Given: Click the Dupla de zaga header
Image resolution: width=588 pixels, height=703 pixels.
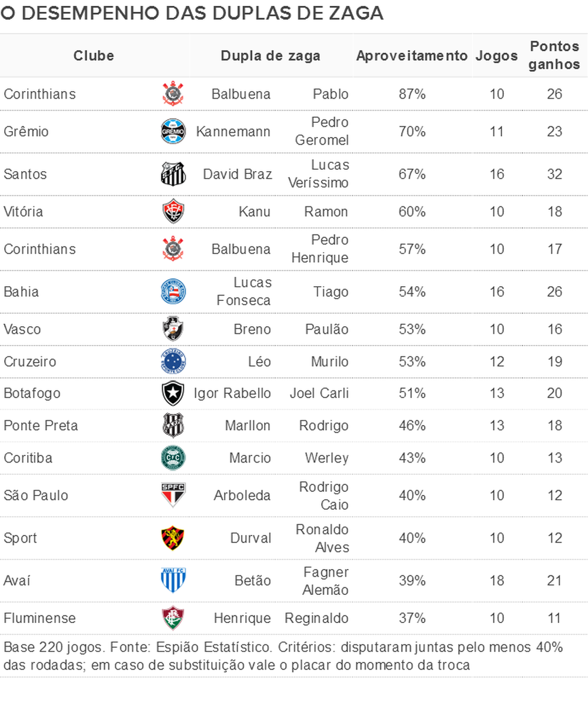Looking at the screenshot, I should [x=270, y=56].
